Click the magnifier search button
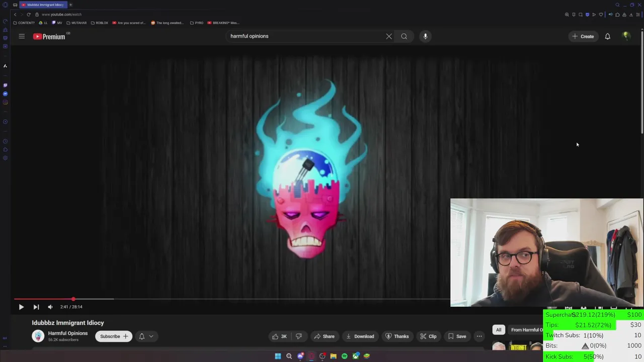 [404, 36]
